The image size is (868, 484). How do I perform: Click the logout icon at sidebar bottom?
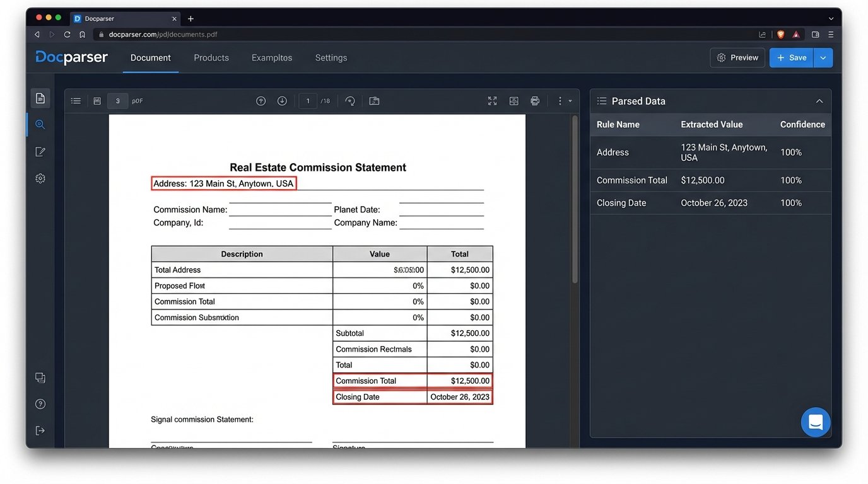pos(40,430)
